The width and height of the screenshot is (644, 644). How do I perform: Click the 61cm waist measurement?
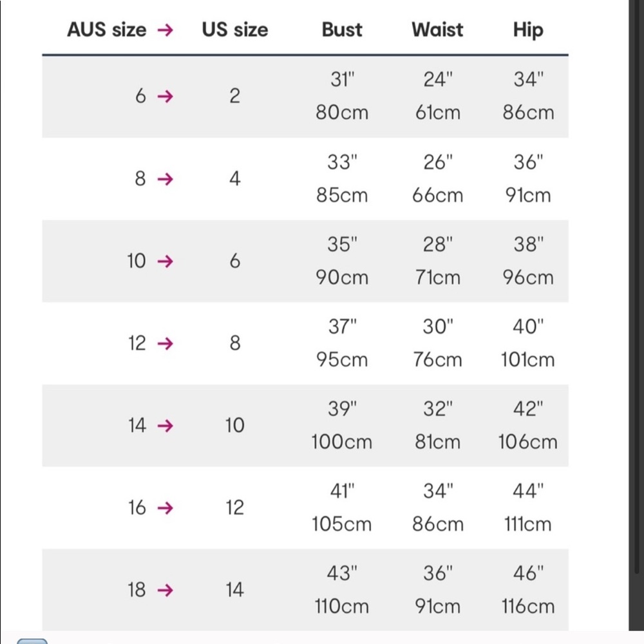[437, 113]
